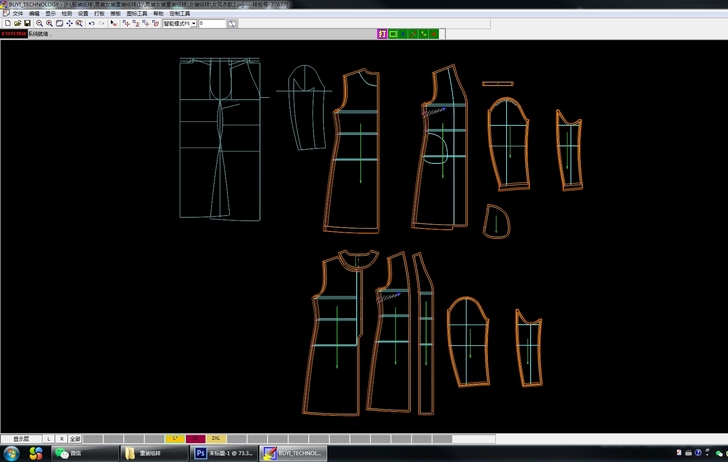
Task: Click the 显示层 button in bottom bar
Action: [x=21, y=439]
